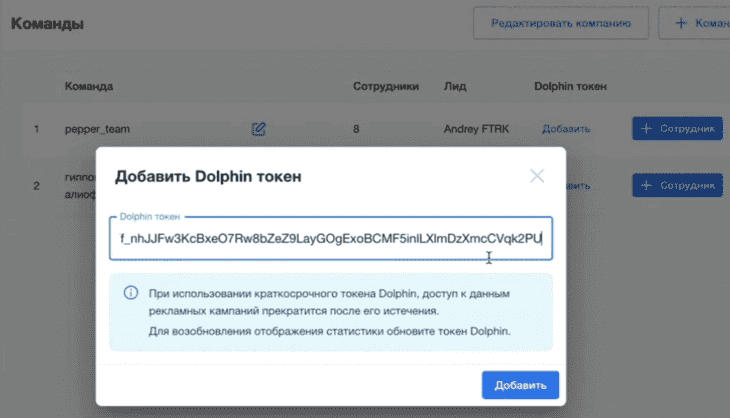
Task: Click lead name Andrey FTRK
Action: click(476, 129)
